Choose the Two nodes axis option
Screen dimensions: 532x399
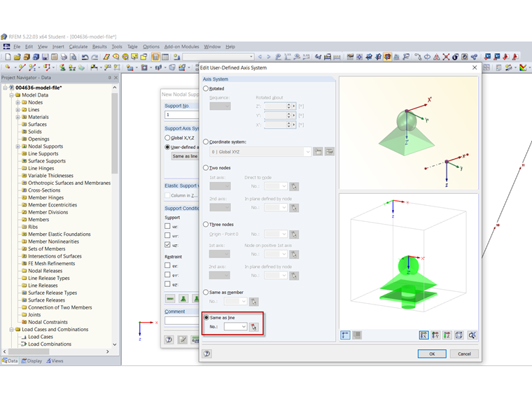click(206, 167)
